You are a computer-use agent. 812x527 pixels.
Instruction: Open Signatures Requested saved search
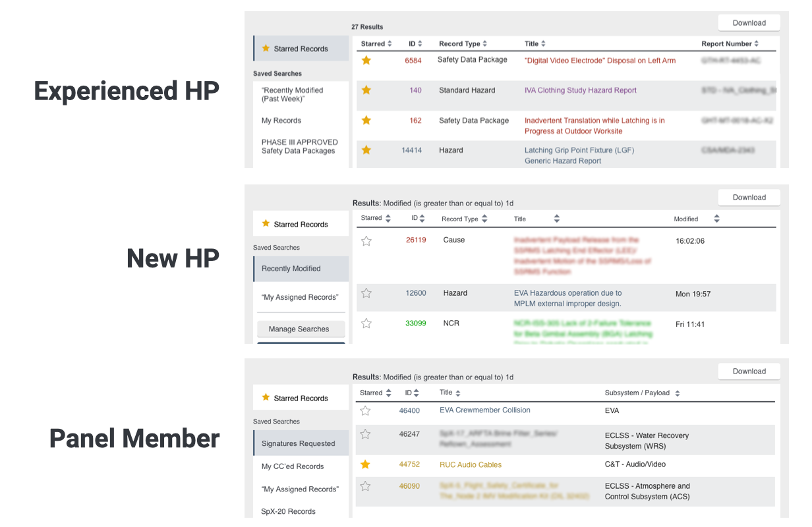pos(298,443)
